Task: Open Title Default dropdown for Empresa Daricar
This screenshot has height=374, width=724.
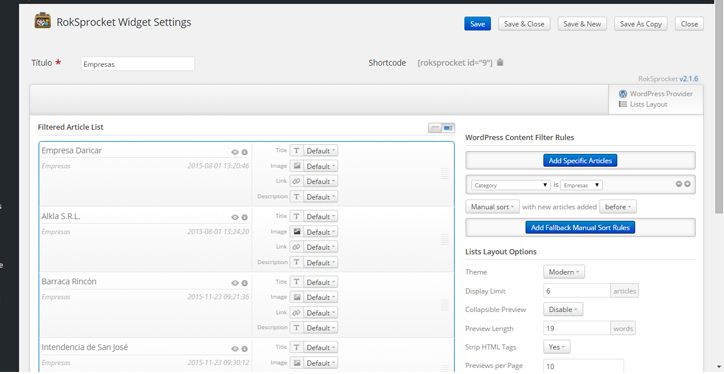Action: click(320, 151)
